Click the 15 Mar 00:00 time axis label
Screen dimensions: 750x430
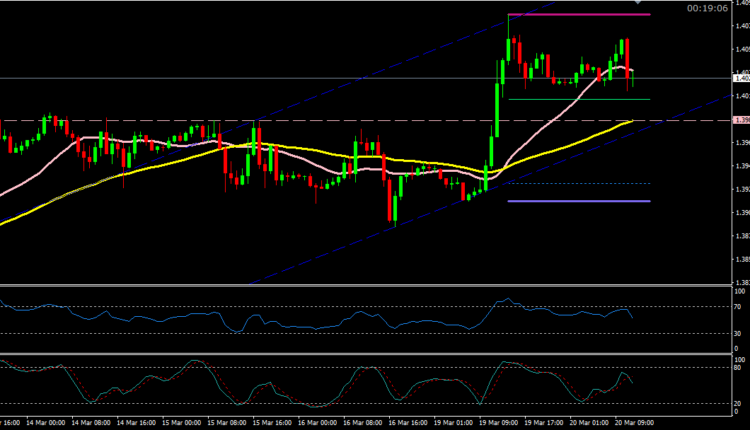[x=223, y=423]
